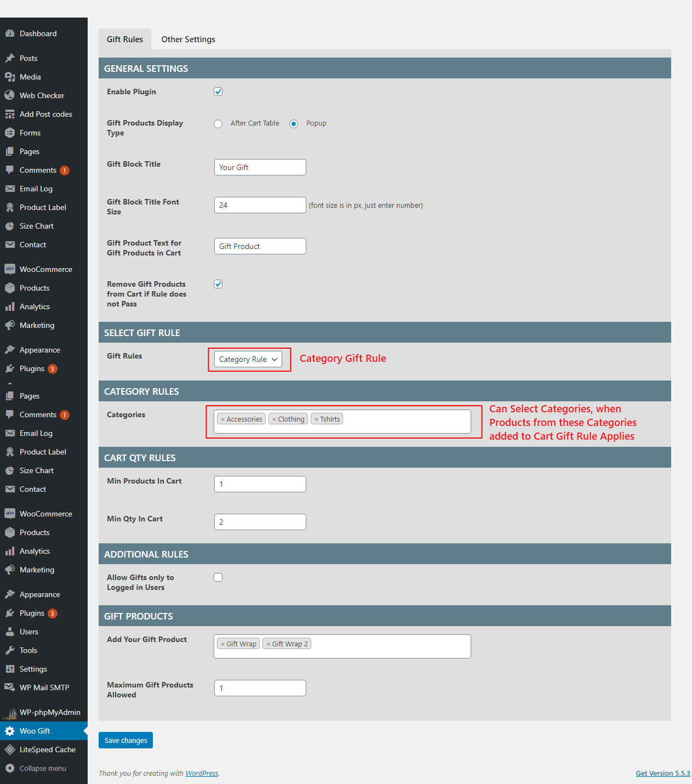Screen dimensions: 692x784
Task: Click the Save changes button
Action: 125,740
